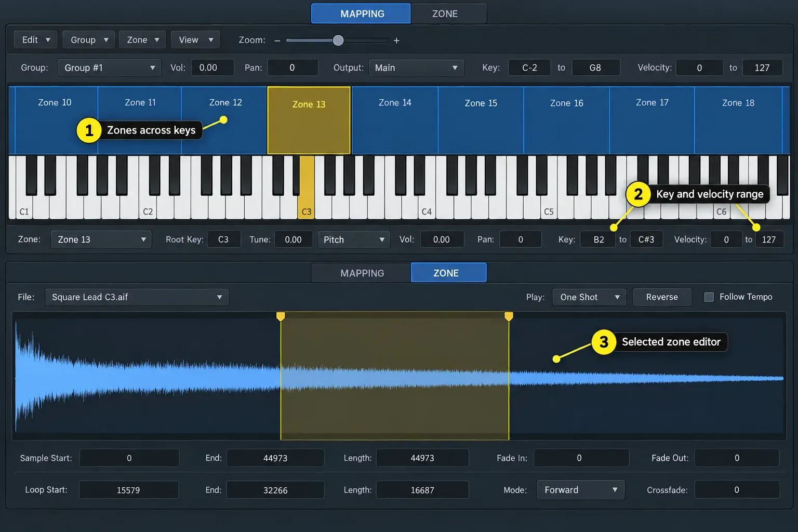Expand the Group #1 dropdown
The height and width of the screenshot is (532, 798).
[x=109, y=68]
